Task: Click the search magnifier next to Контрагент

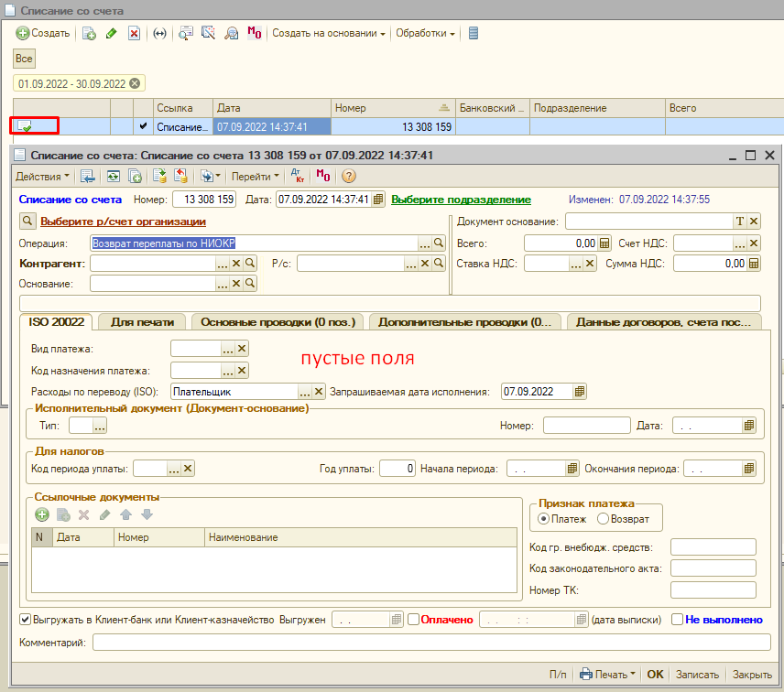Action: [250, 264]
